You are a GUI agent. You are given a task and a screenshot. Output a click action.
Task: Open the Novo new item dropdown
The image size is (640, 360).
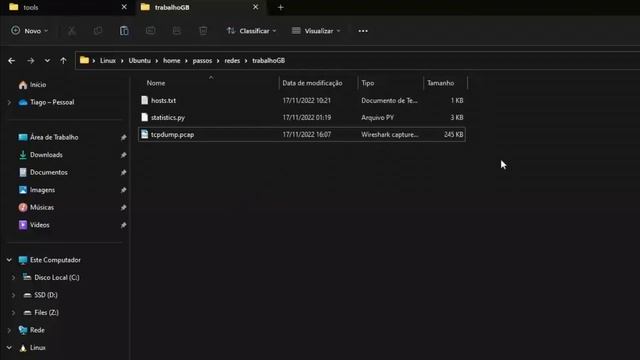pyautogui.click(x=29, y=31)
